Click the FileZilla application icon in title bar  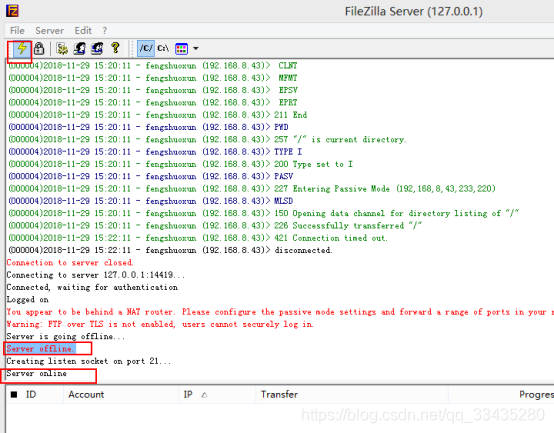point(12,11)
